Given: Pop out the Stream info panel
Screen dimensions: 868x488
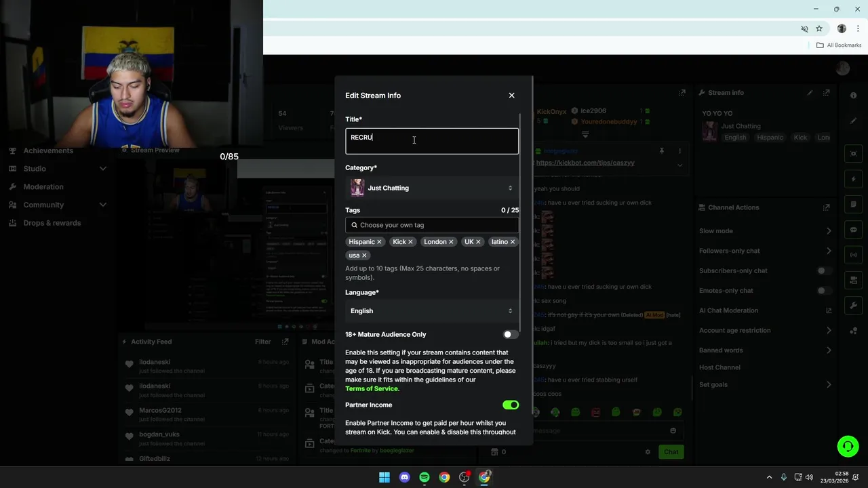Looking at the screenshot, I should (826, 93).
